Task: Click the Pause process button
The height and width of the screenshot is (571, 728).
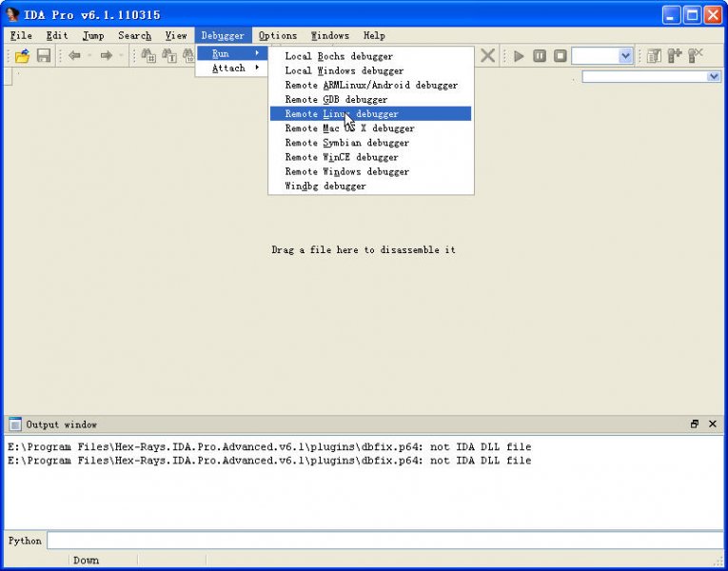Action: click(540, 56)
